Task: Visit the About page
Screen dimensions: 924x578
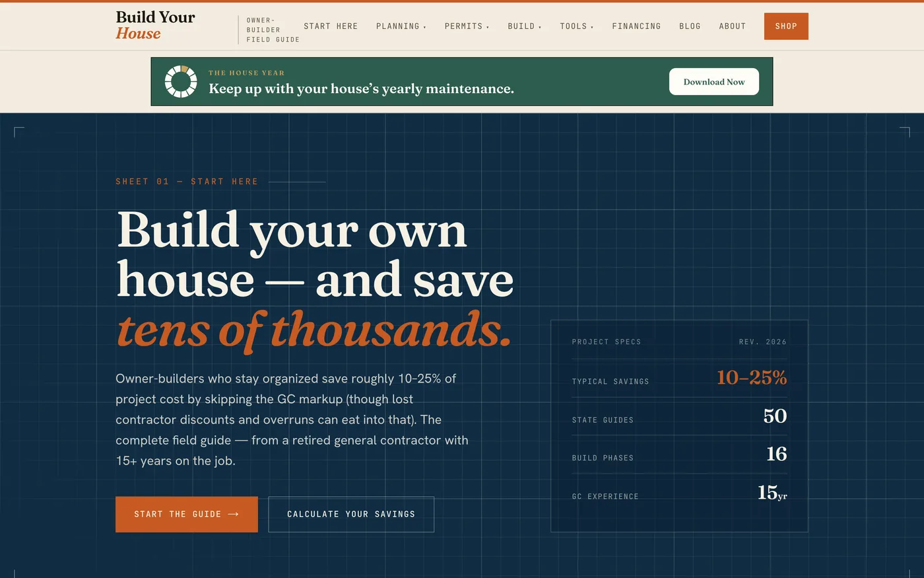Action: coord(732,26)
